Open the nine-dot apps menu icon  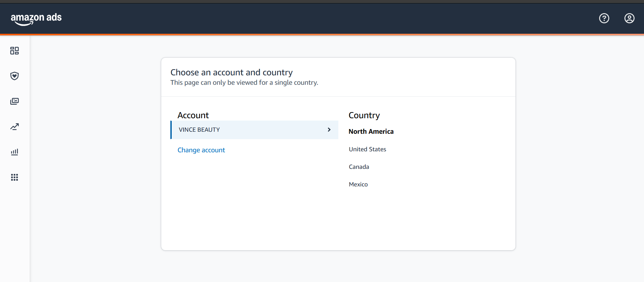tap(15, 177)
